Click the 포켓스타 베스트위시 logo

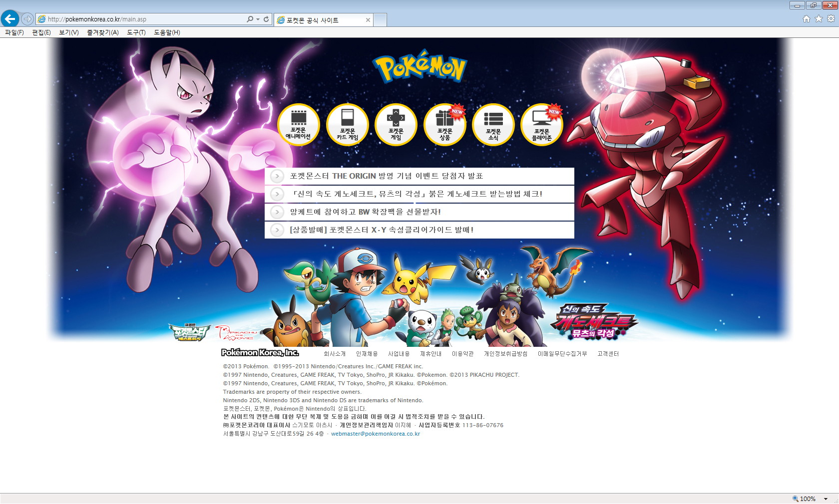click(x=189, y=332)
